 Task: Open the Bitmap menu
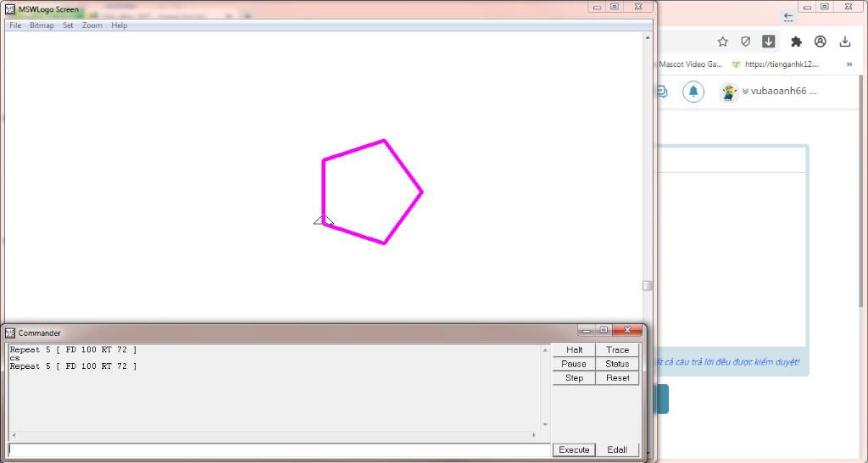pyautogui.click(x=42, y=25)
